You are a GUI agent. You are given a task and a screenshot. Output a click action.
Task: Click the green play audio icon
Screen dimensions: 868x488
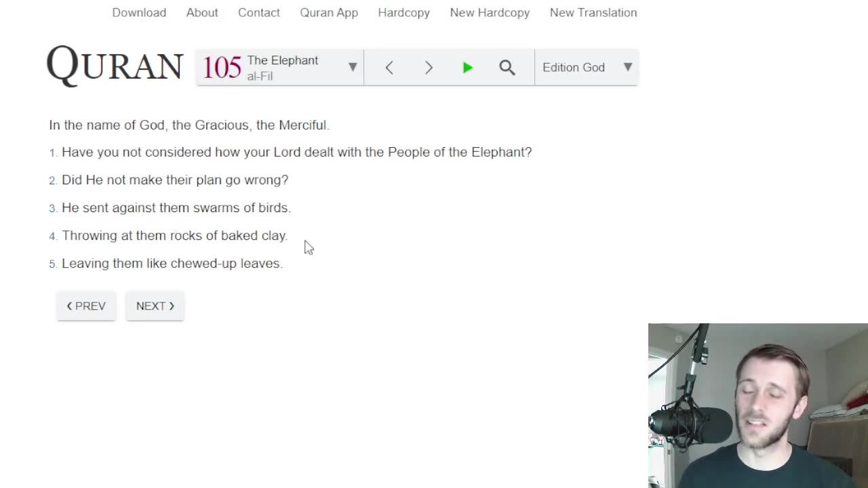pyautogui.click(x=467, y=67)
